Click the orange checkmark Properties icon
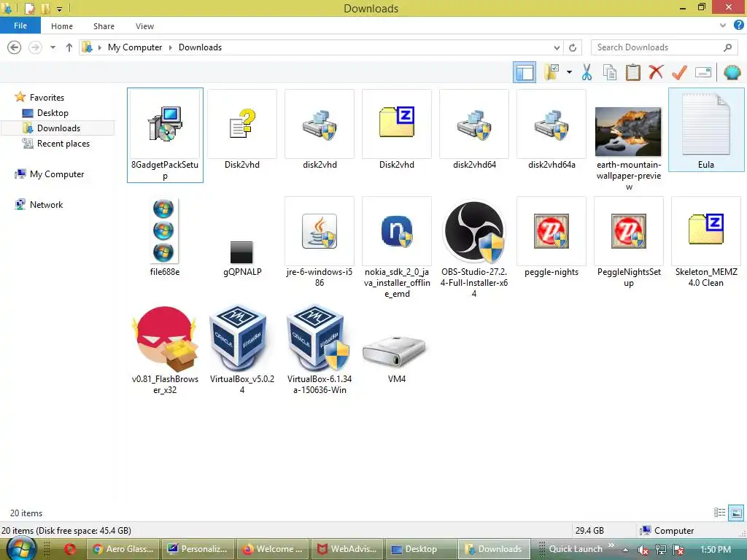This screenshot has width=747, height=560. pos(679,72)
